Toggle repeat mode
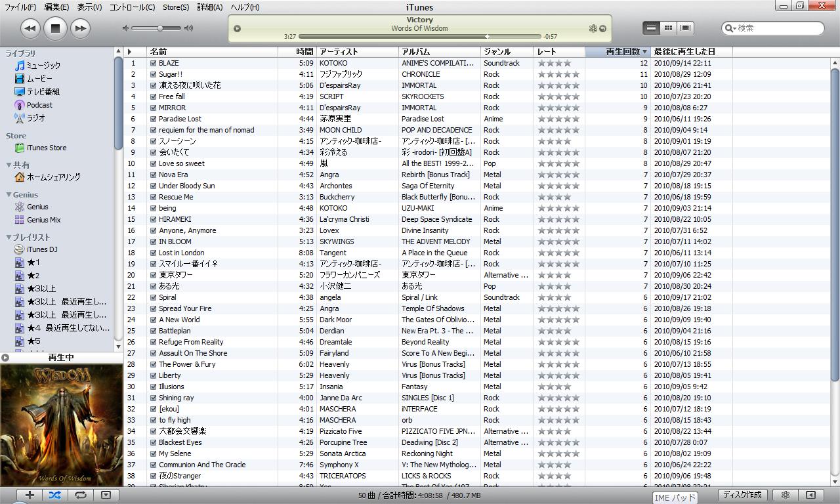Image resolution: width=840 pixels, height=504 pixels. pos(80,495)
